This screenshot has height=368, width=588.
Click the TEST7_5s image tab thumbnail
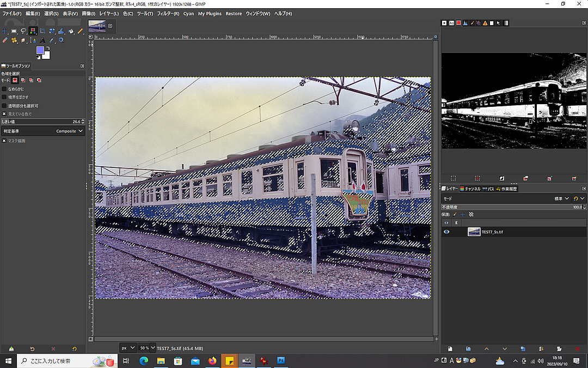pyautogui.click(x=97, y=26)
